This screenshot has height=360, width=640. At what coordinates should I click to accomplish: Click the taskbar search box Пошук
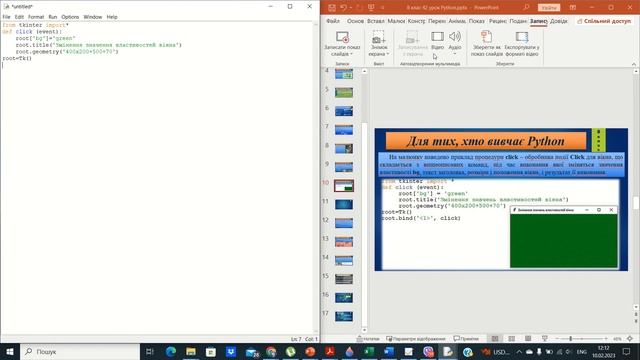80,351
